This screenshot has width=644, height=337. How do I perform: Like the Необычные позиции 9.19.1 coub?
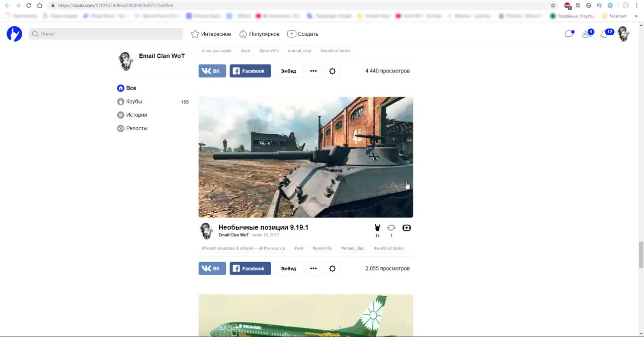(377, 228)
